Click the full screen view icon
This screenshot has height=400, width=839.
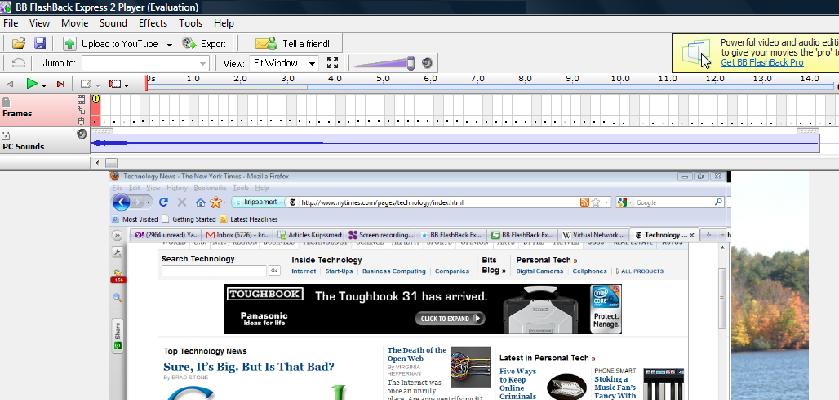(333, 63)
